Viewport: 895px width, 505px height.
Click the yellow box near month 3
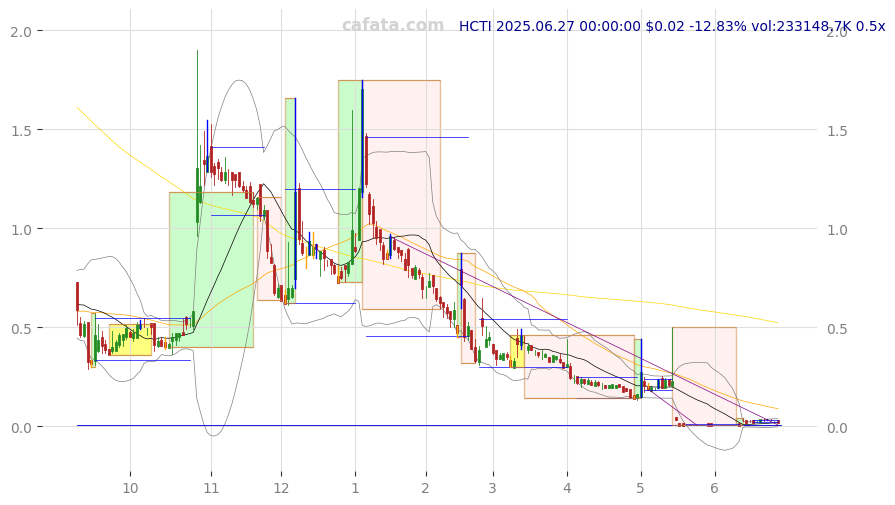point(517,352)
